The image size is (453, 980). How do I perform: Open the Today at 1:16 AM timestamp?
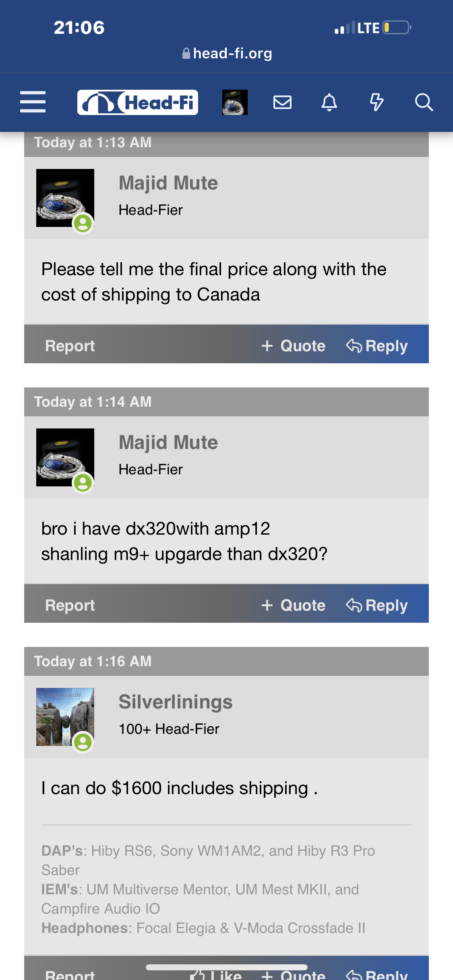[93, 661]
